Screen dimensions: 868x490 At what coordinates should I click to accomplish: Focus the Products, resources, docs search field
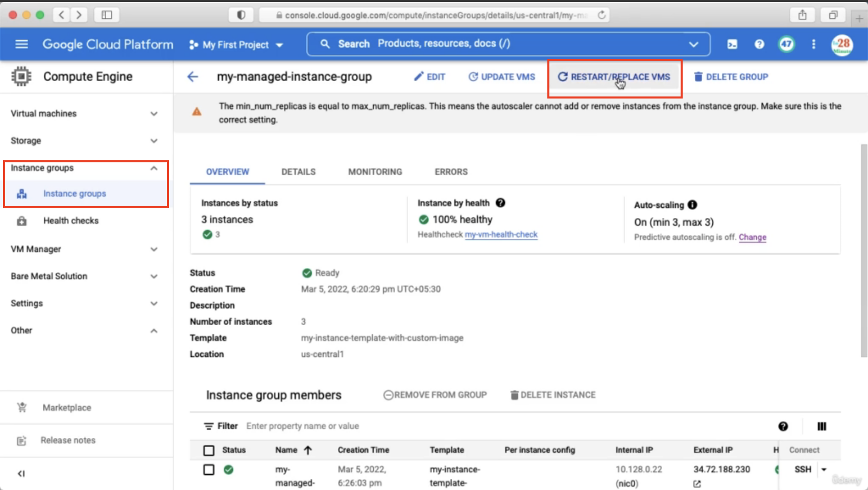[x=508, y=44]
